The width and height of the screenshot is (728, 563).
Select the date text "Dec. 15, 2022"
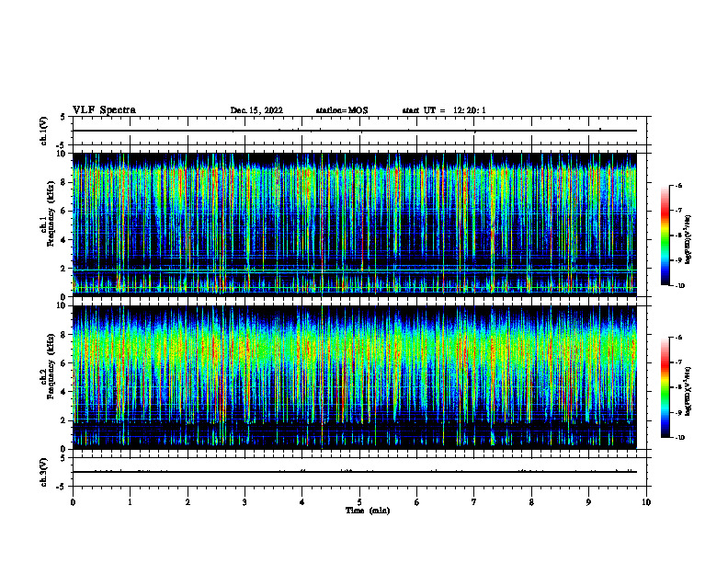[x=256, y=110]
